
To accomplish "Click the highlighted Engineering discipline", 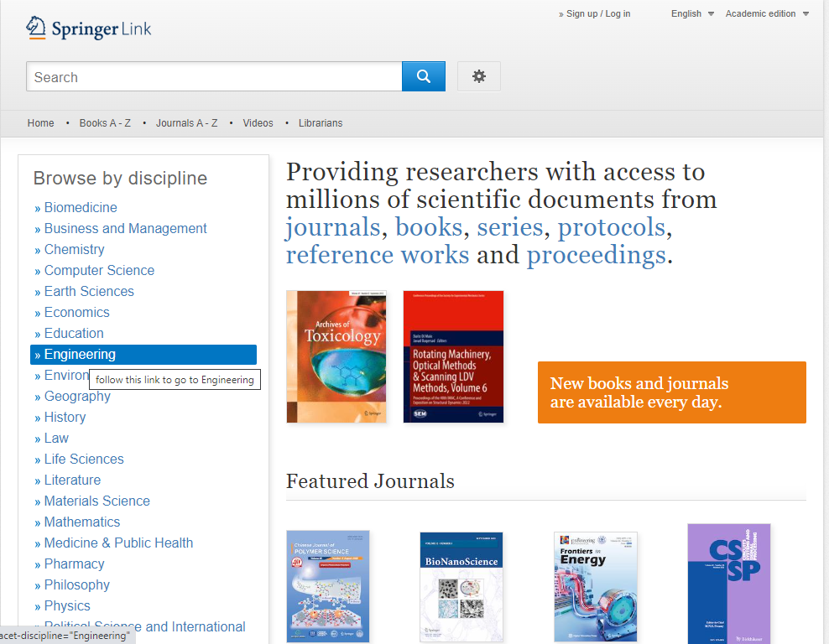I will (143, 355).
